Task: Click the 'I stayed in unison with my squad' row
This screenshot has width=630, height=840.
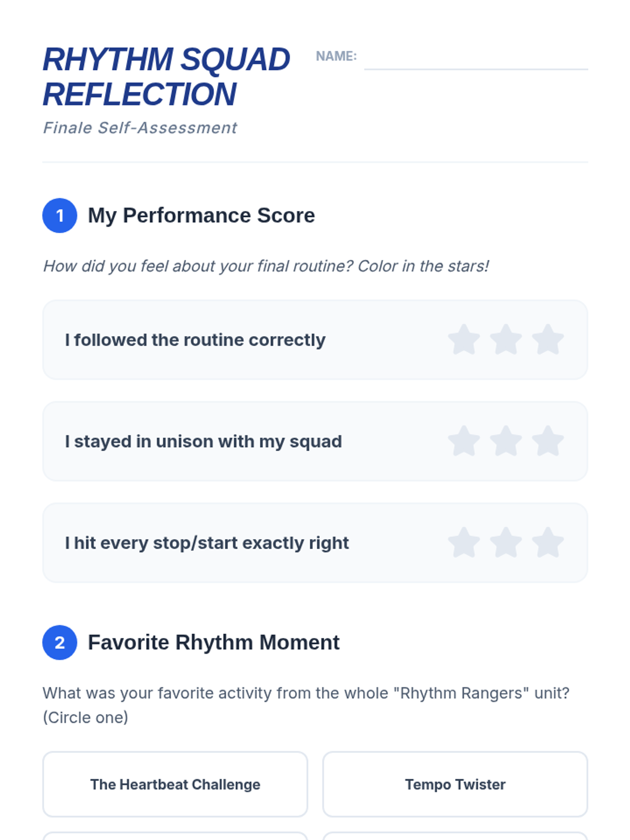Action: click(x=204, y=442)
